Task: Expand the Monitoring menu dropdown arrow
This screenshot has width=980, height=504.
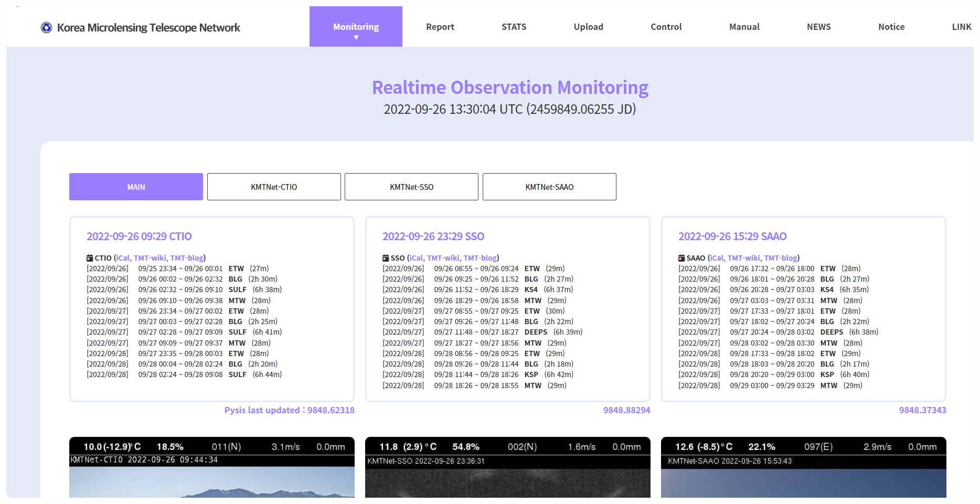Action: (356, 38)
